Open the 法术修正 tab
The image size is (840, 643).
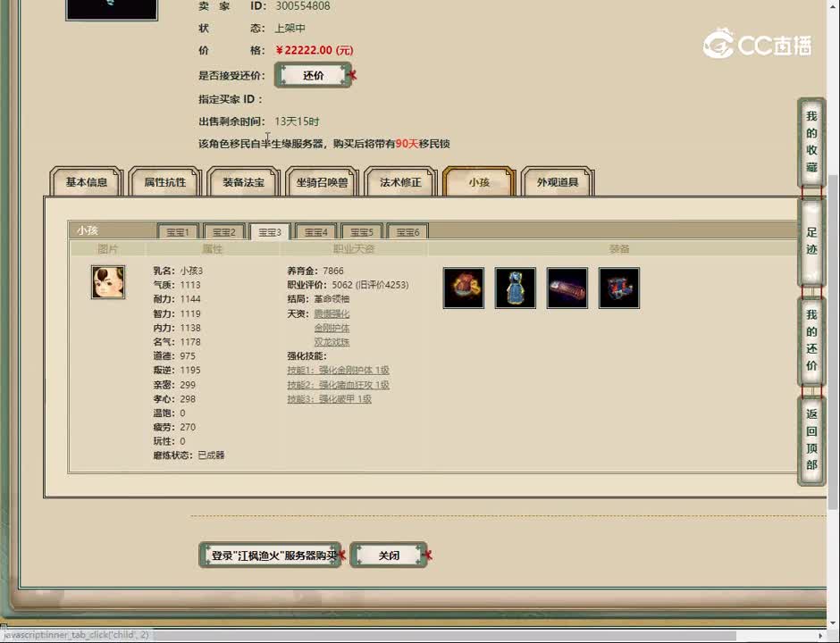pyautogui.click(x=400, y=182)
